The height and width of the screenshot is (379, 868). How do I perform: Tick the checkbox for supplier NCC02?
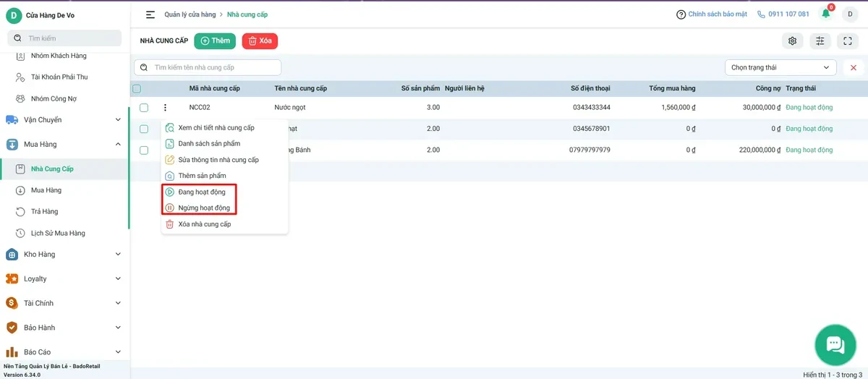pyautogui.click(x=144, y=108)
